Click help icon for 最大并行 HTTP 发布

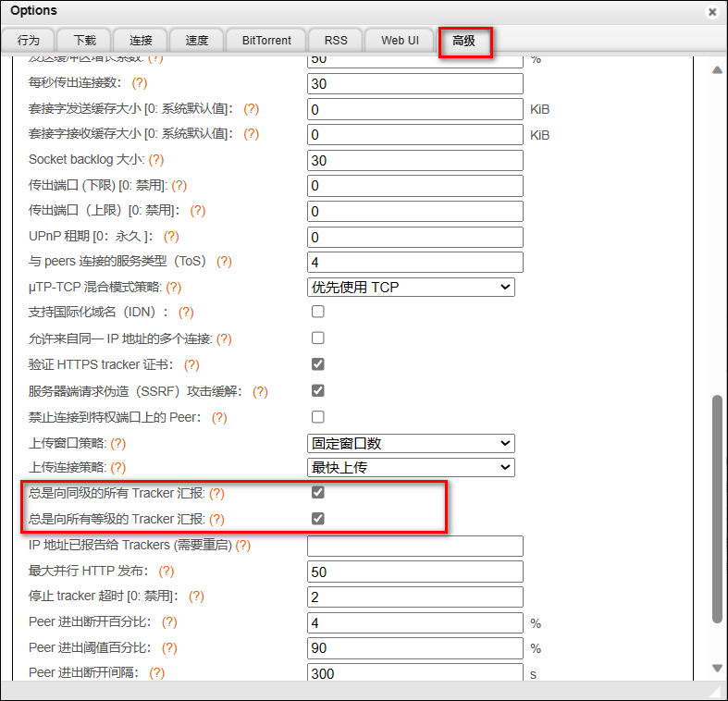tap(167, 572)
